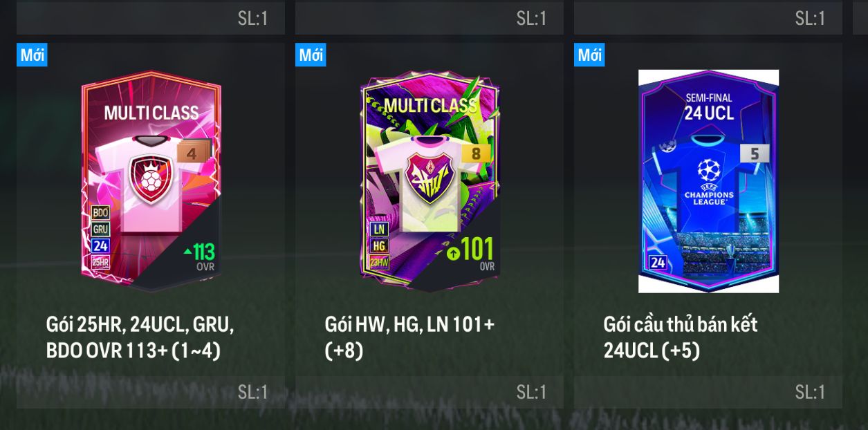Click the 23HW class badge icon
The image size is (868, 430).
[x=379, y=262]
